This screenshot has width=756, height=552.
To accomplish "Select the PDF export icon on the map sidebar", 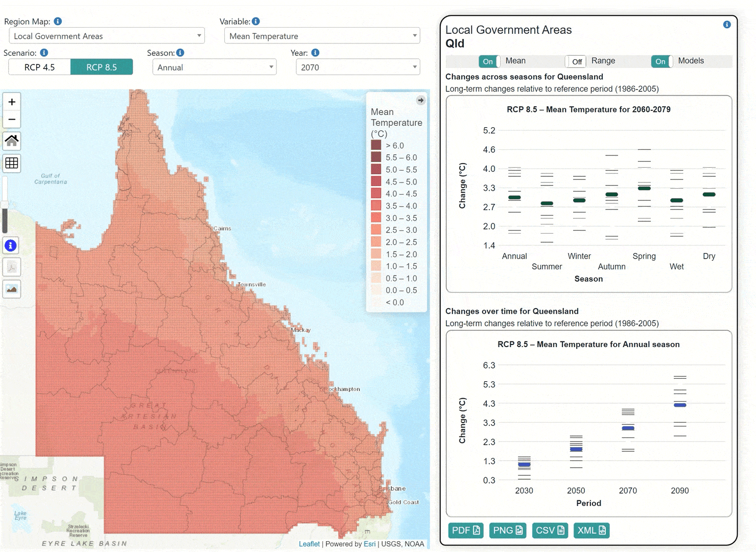I will coord(11,267).
